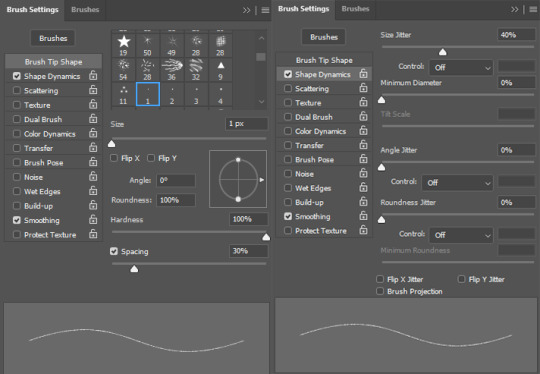Open Brush Pose settings in left panel
Image resolution: width=540 pixels, height=374 pixels.
(43, 162)
